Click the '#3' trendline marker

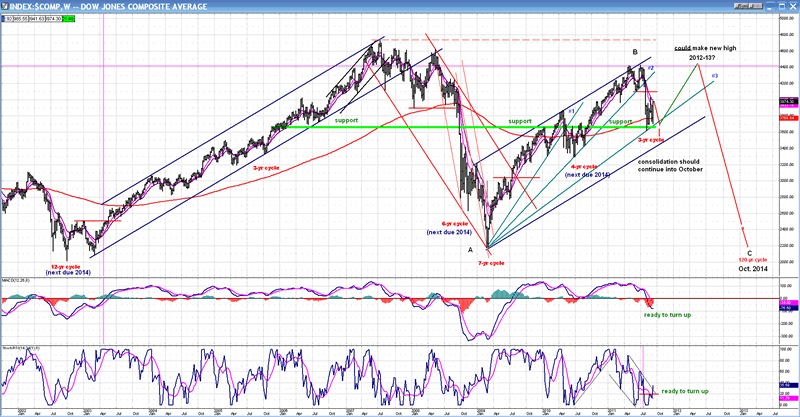pos(715,77)
